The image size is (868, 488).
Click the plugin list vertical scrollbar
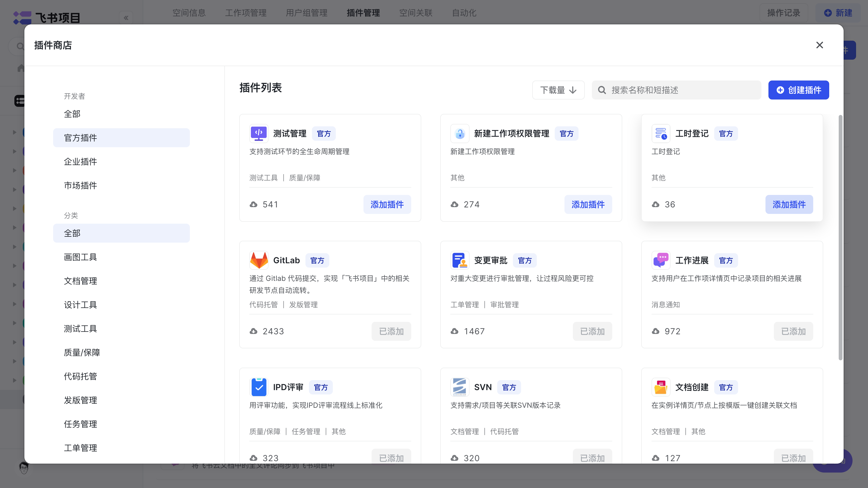pyautogui.click(x=840, y=237)
